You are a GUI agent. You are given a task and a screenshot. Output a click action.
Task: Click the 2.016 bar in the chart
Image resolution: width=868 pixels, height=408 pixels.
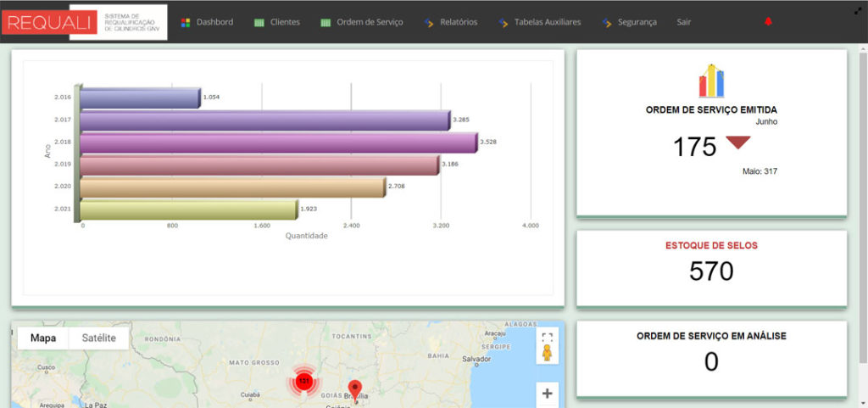140,98
